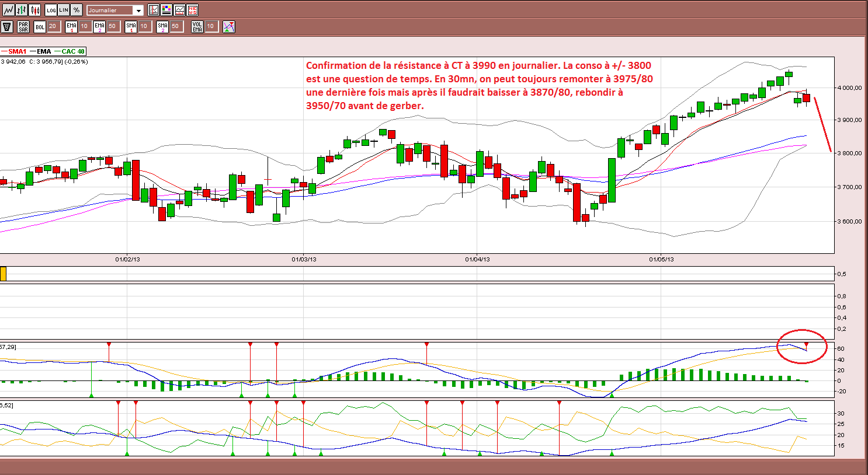Click the orange marker in volume pane
This screenshot has height=475, width=868.
tap(3, 274)
